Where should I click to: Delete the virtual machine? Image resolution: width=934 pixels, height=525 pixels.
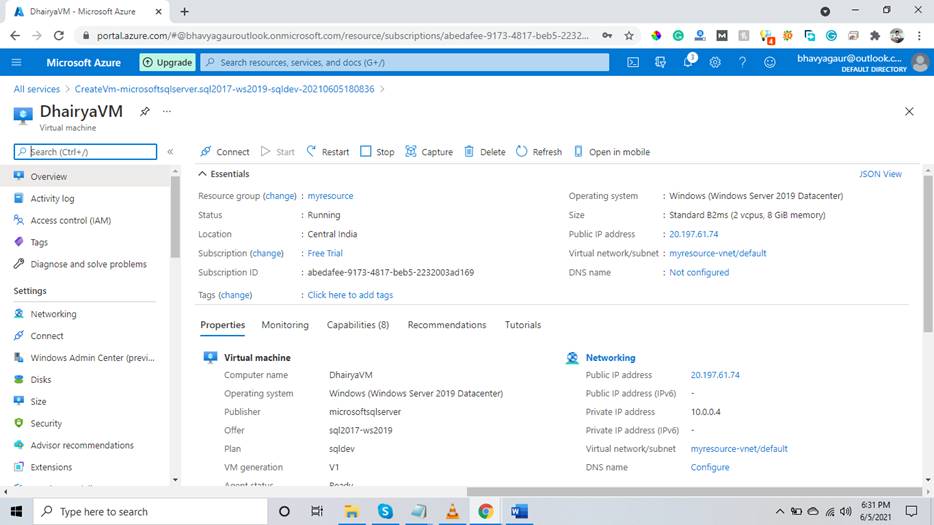coord(484,152)
